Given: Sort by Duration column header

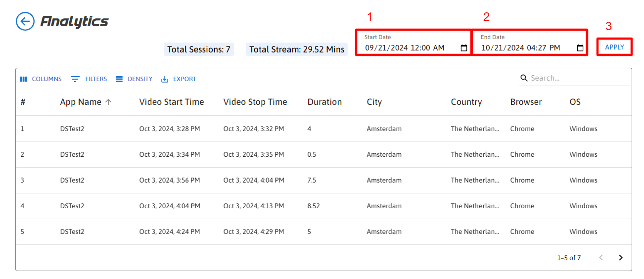Looking at the screenshot, I should [x=324, y=102].
